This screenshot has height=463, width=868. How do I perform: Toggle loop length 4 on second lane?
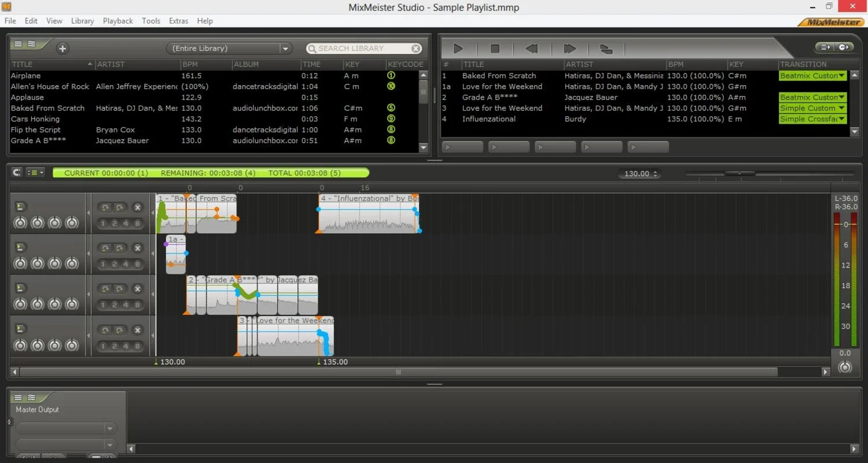pyautogui.click(x=126, y=264)
